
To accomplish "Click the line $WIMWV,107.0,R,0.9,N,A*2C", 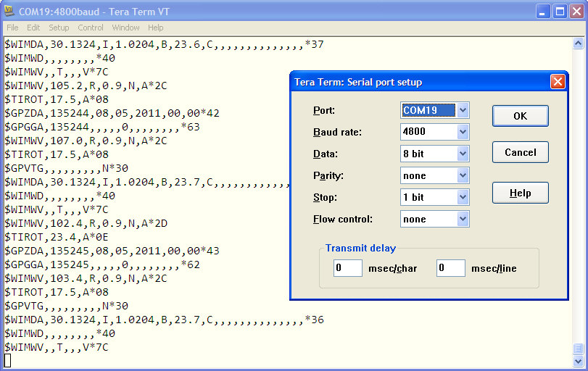I will coord(86,141).
